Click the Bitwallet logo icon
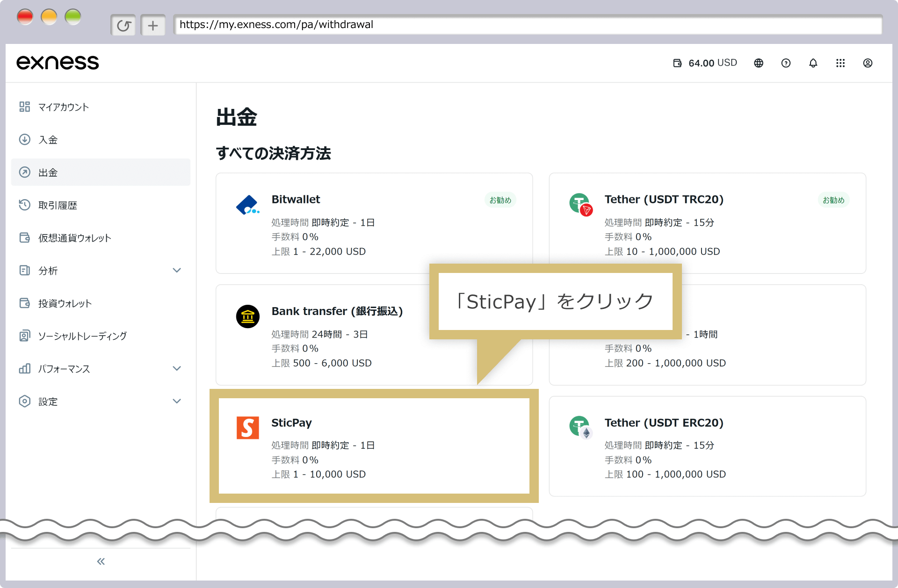The width and height of the screenshot is (898, 588). (x=247, y=205)
